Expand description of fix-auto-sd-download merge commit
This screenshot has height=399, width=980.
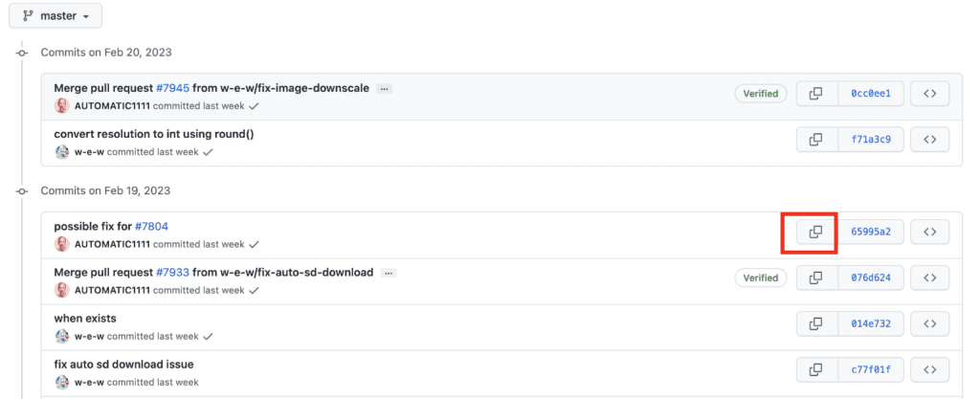tap(390, 273)
